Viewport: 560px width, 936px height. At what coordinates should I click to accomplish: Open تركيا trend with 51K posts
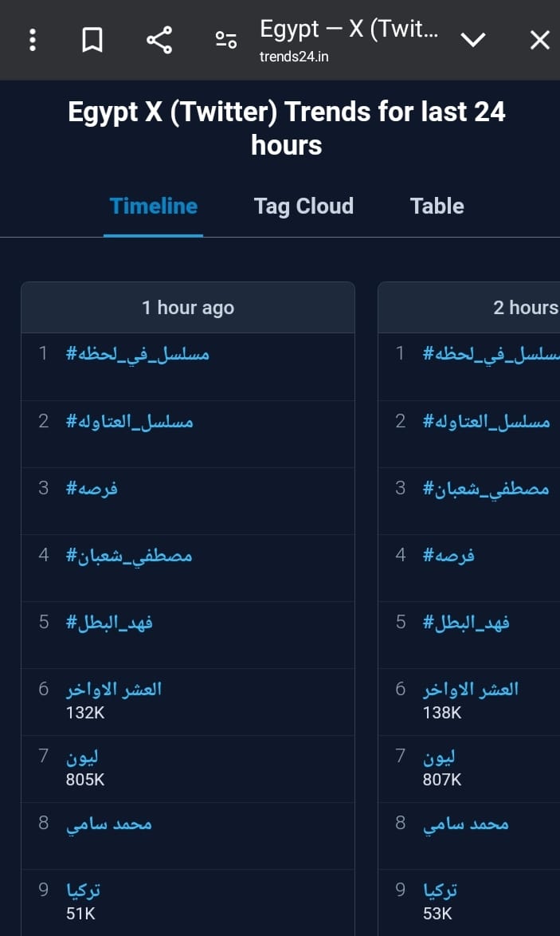pos(84,890)
